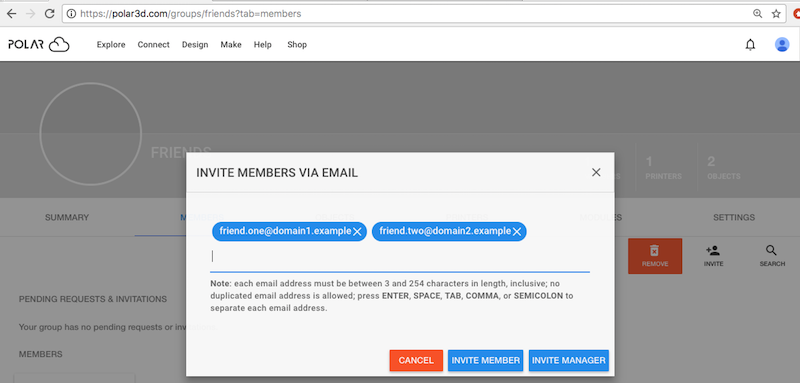
Task: Click the browser zoom magnifier icon
Action: tap(758, 14)
